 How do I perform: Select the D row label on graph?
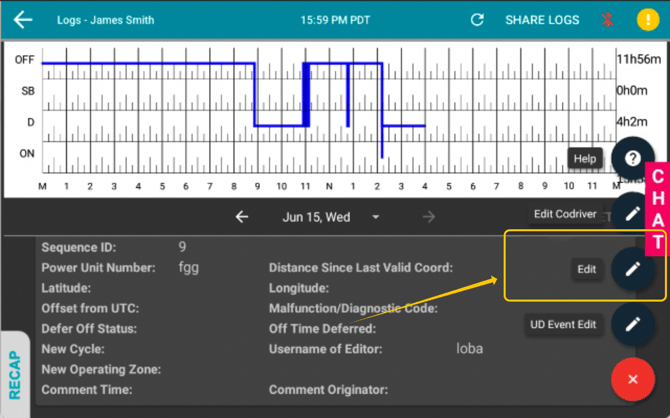click(x=31, y=122)
